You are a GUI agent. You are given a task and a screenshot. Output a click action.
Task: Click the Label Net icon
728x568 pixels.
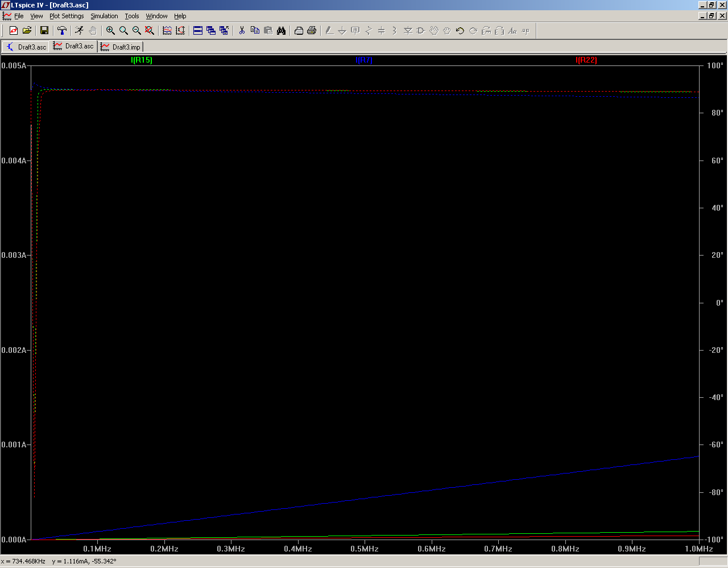pyautogui.click(x=355, y=31)
